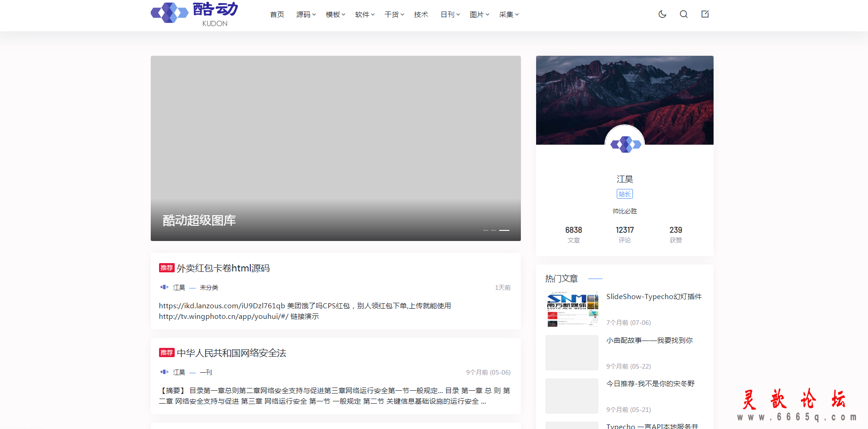
Task: Open the search magnifier icon
Action: [x=684, y=14]
